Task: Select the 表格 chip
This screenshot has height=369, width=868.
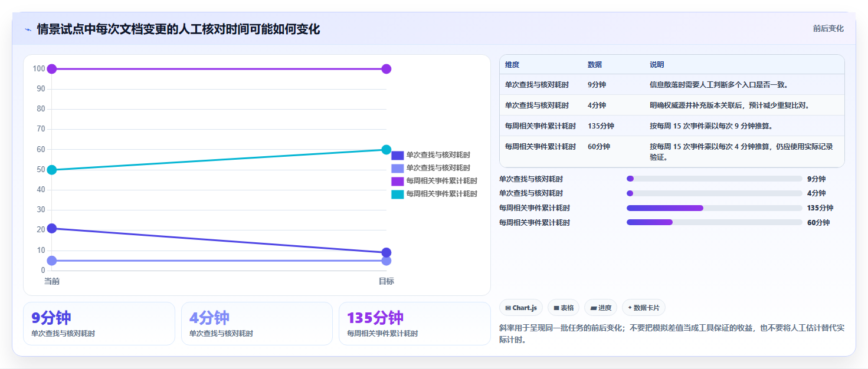Action: [564, 308]
